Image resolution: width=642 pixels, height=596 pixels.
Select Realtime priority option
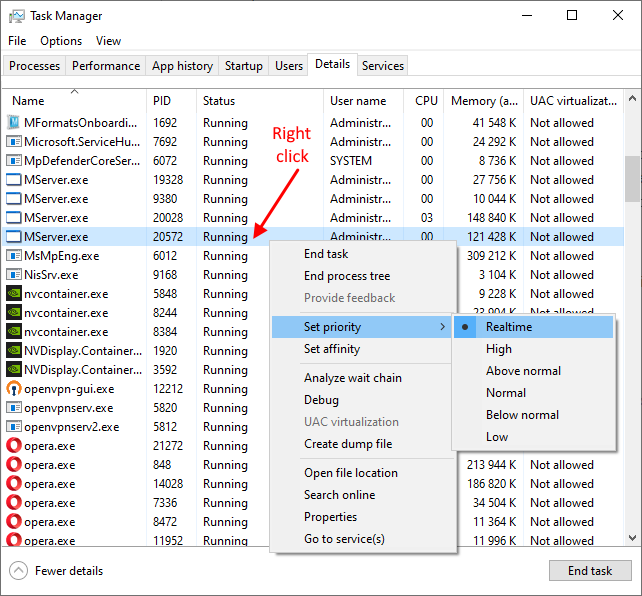(x=533, y=327)
